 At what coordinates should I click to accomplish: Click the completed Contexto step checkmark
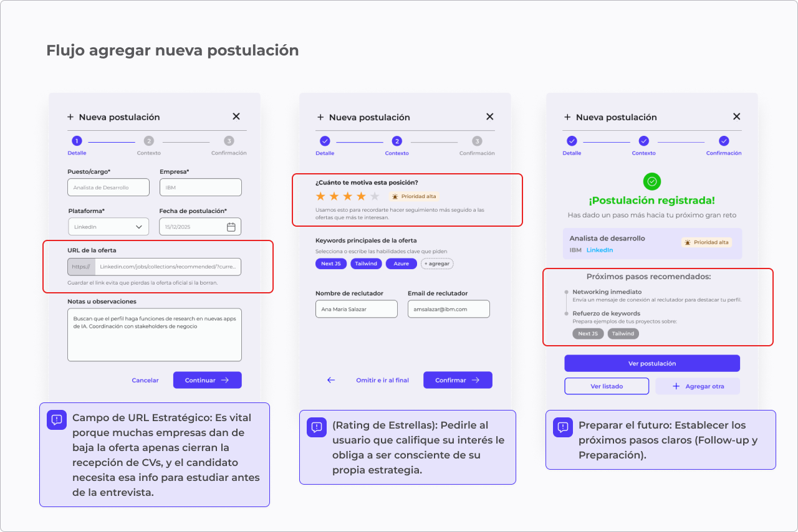(643, 141)
